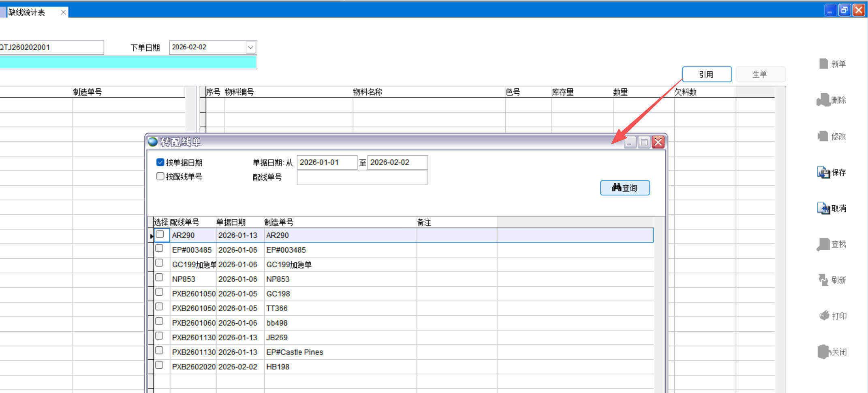868x393 pixels.
Task: Enable the 按配线单号 checkbox
Action: pos(160,176)
